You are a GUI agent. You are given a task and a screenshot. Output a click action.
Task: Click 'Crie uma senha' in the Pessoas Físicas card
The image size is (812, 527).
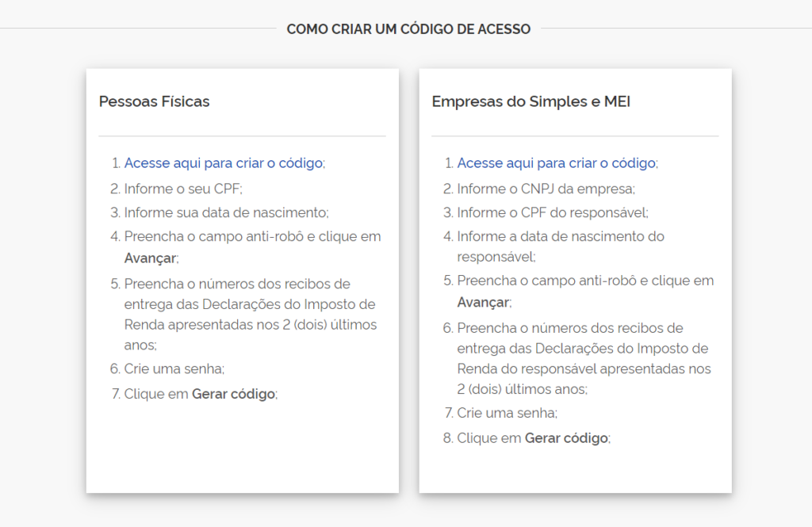pyautogui.click(x=174, y=369)
